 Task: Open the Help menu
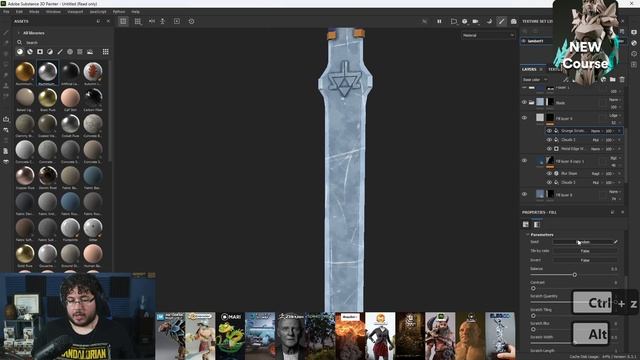point(136,12)
